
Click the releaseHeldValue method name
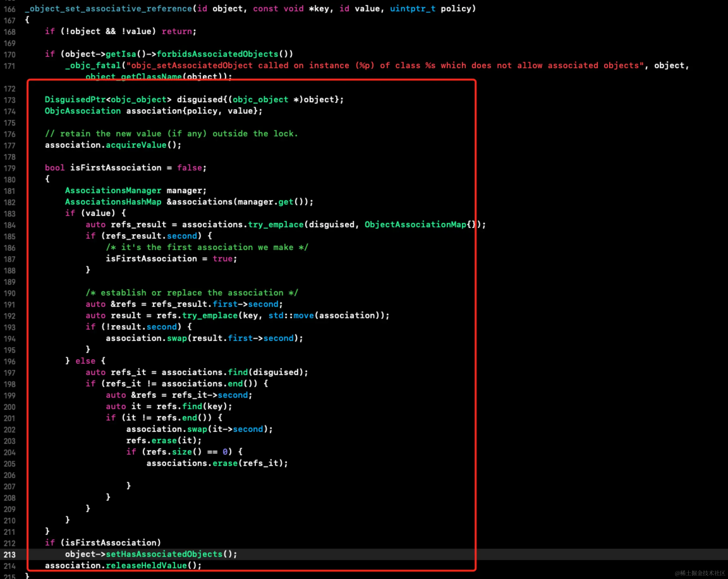click(146, 565)
